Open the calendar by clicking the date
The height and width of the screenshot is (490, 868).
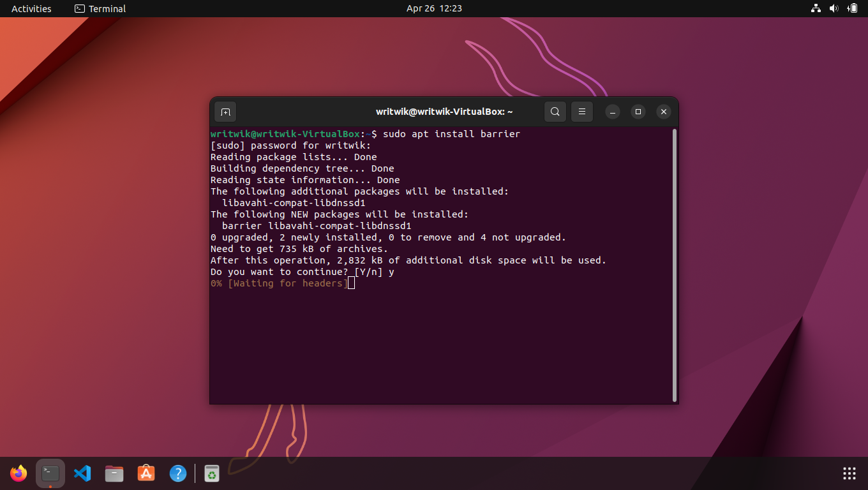click(434, 8)
